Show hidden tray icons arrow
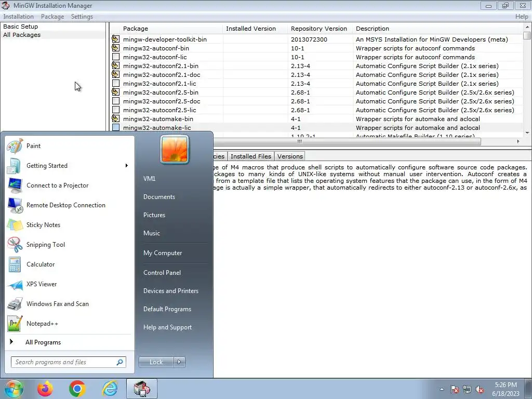The width and height of the screenshot is (532, 399). (x=442, y=390)
